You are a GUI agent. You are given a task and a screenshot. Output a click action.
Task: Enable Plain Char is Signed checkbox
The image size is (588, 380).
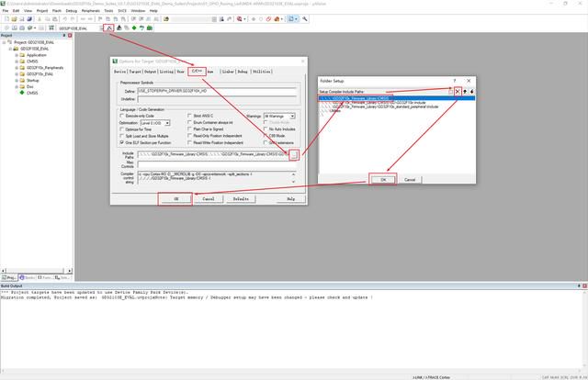point(190,129)
